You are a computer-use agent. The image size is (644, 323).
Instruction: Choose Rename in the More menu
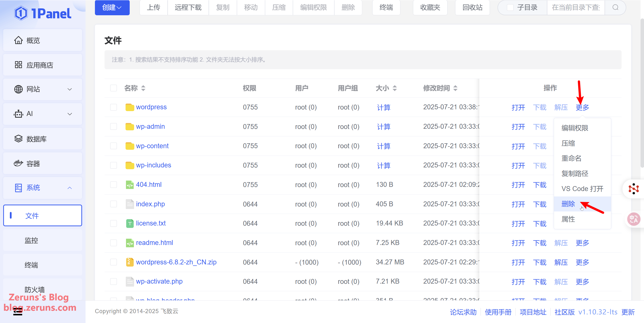click(582, 158)
